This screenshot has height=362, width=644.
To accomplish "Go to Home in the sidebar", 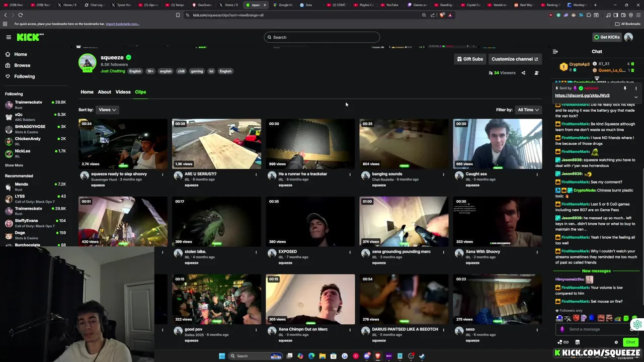I will [21, 54].
